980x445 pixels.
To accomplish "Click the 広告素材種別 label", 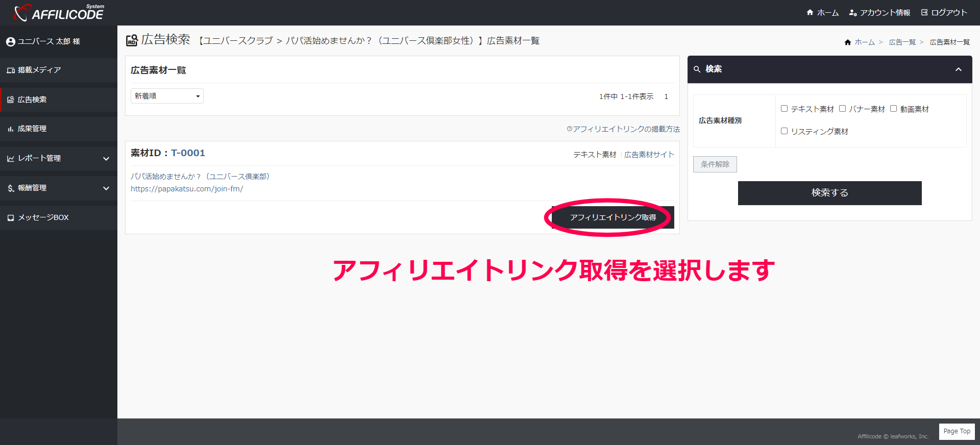I will (x=720, y=120).
